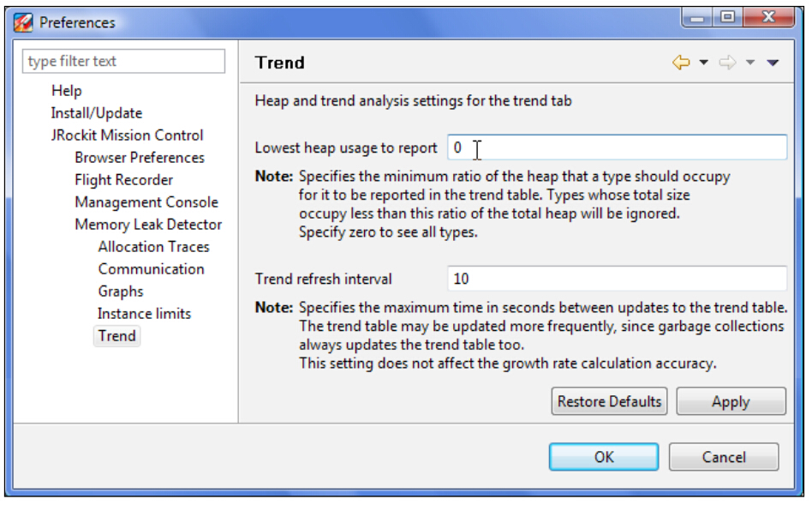Open the preference page view menu arrow
Screen dimensions: 812x505
click(773, 63)
